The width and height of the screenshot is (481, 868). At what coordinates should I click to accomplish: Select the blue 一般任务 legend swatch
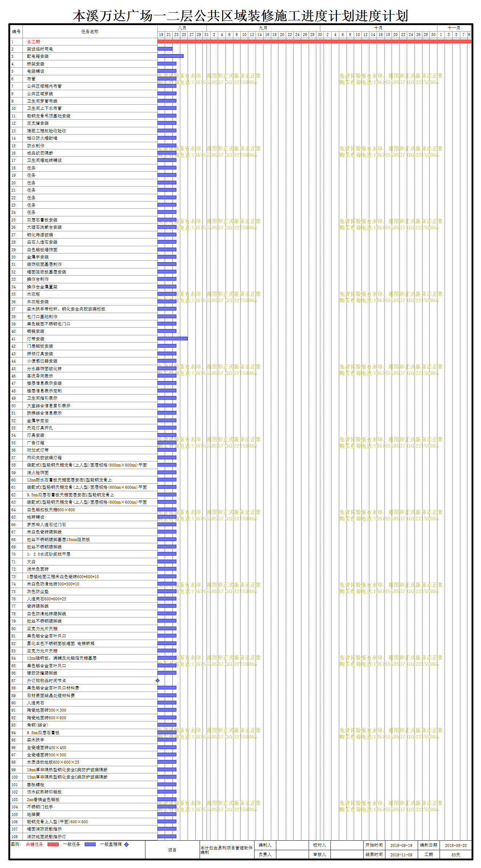90,844
